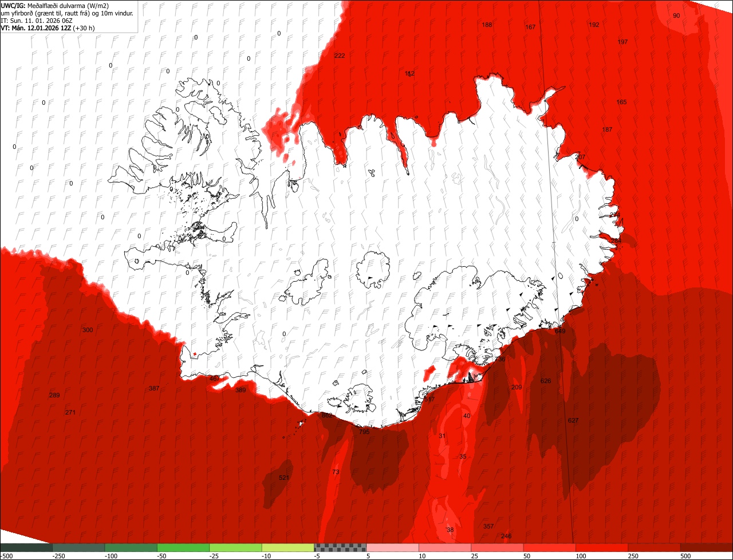Click the map value 467
733x560 pixels.
(x=215, y=378)
